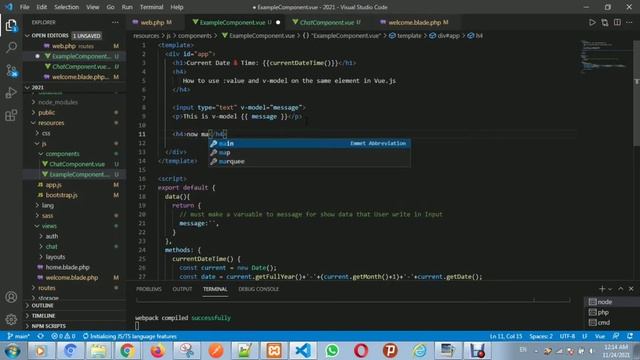Collapse the resources folder
Screen dimensions: 640x360
pos(51,123)
